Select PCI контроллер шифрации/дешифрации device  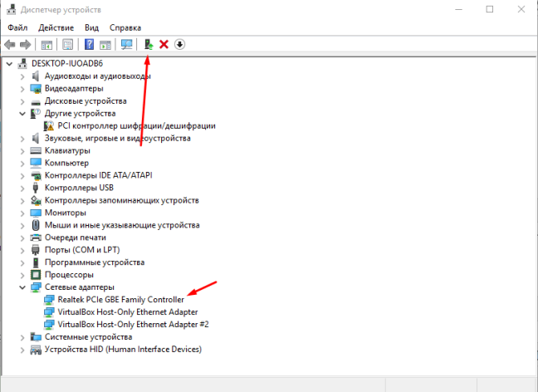[x=136, y=126]
